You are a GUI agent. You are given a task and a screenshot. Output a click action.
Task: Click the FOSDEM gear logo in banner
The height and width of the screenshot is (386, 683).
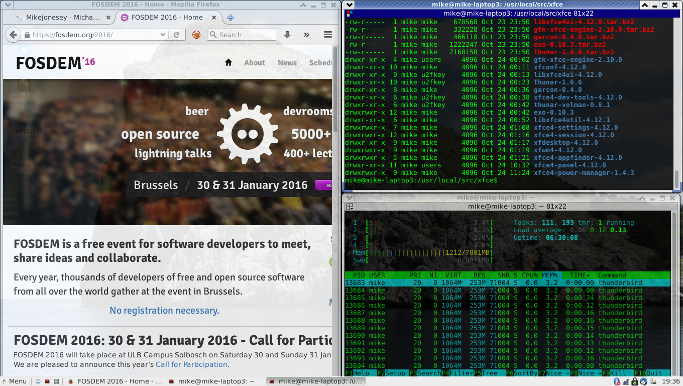247,134
